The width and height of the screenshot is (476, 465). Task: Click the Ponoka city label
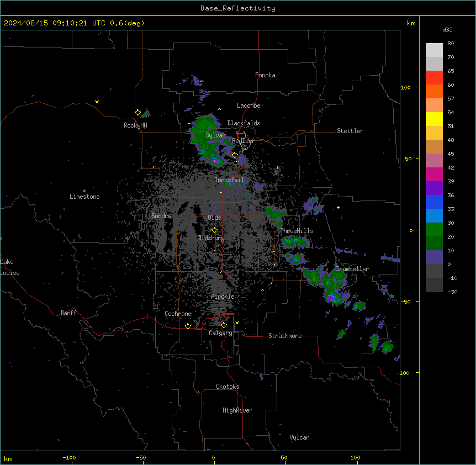(265, 75)
